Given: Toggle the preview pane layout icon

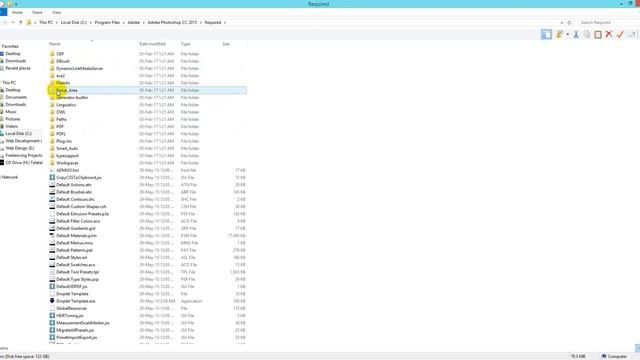Looking at the screenshot, I should pyautogui.click(x=546, y=35).
